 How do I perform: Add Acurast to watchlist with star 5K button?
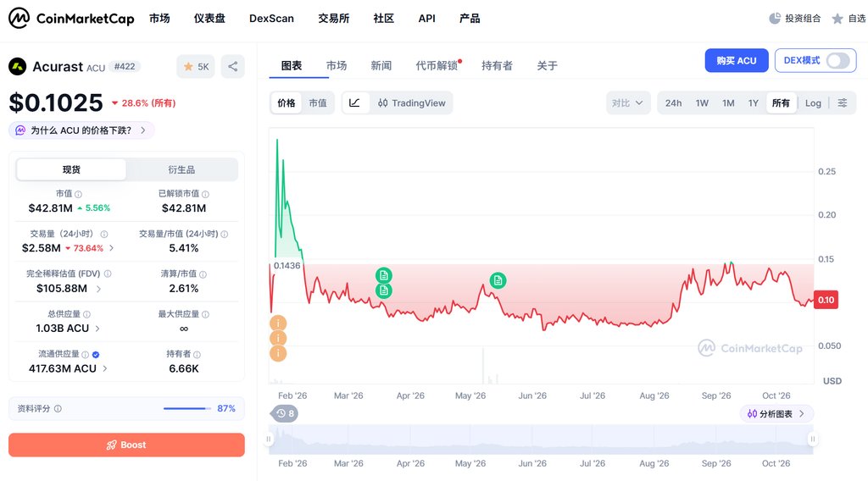coord(196,66)
